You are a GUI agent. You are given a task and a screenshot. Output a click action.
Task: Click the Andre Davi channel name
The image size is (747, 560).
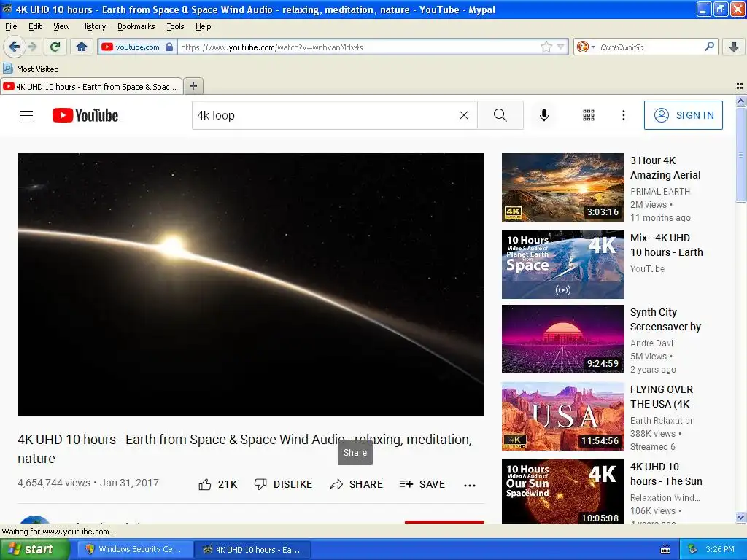click(651, 343)
